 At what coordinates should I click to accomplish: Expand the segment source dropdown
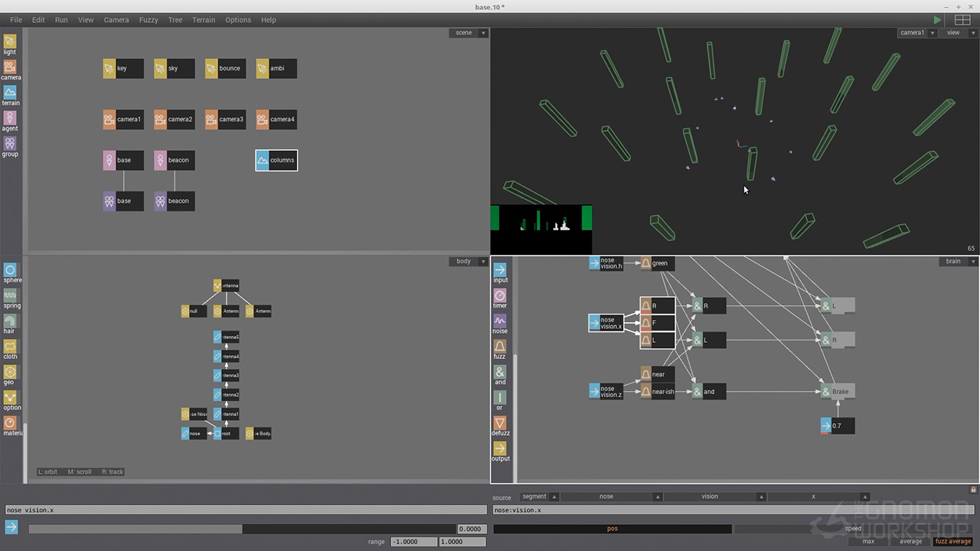point(554,497)
